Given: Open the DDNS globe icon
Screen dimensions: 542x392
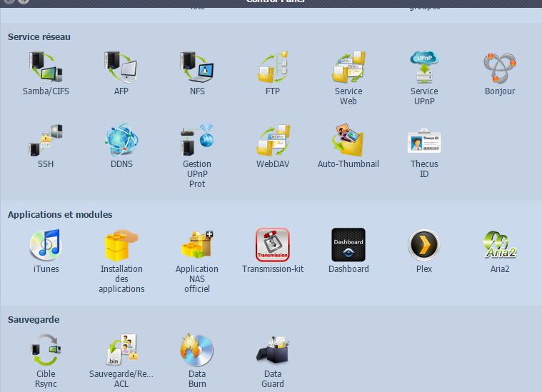Looking at the screenshot, I should [x=121, y=140].
